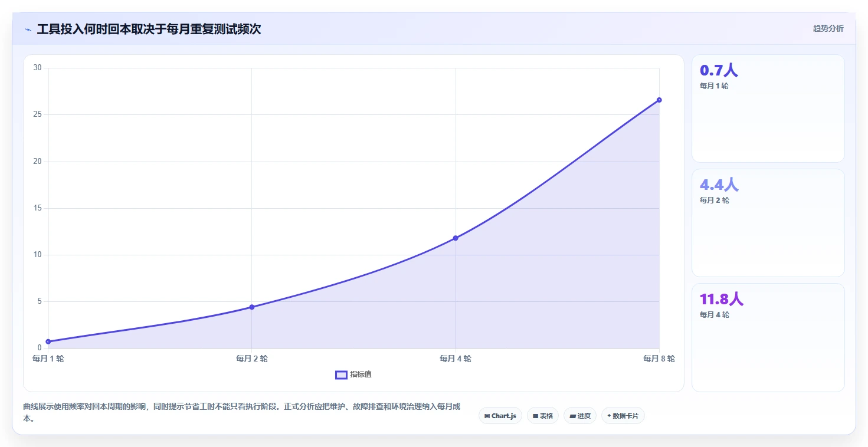Click the 4.4人 value in the second card
This screenshot has height=447, width=868.
tap(719, 185)
